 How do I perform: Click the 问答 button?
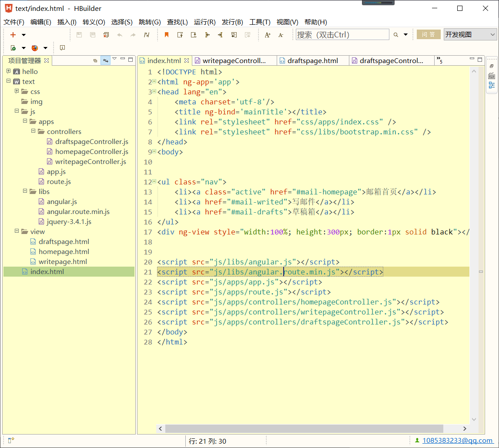click(x=429, y=34)
